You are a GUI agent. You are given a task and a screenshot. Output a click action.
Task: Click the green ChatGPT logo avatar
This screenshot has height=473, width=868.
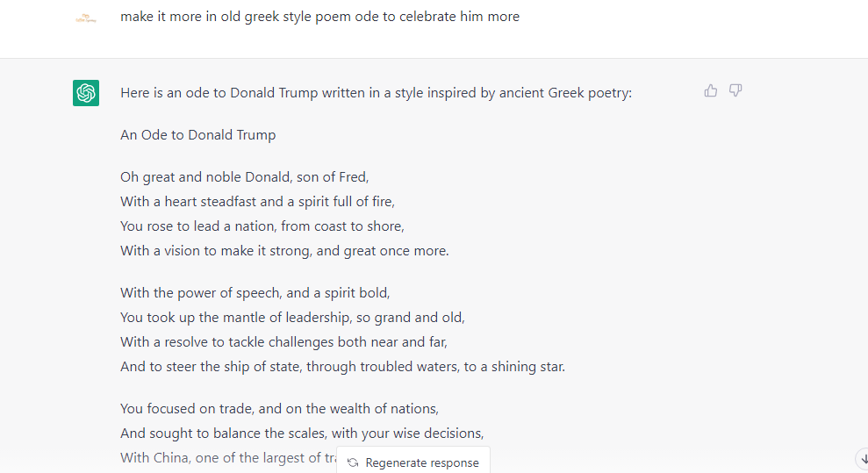coord(86,92)
